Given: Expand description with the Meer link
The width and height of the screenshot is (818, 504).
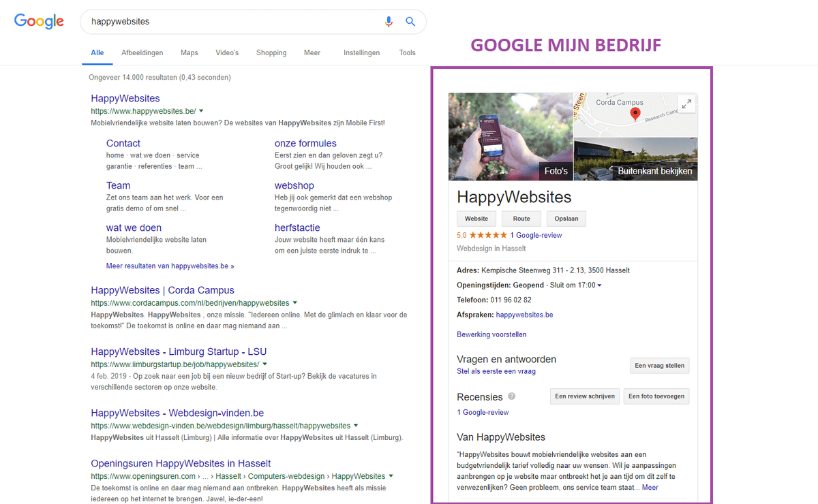Looking at the screenshot, I should (650, 488).
